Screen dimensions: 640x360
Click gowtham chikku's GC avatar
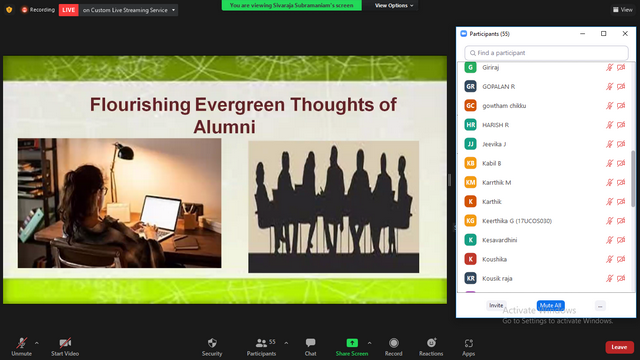470,106
